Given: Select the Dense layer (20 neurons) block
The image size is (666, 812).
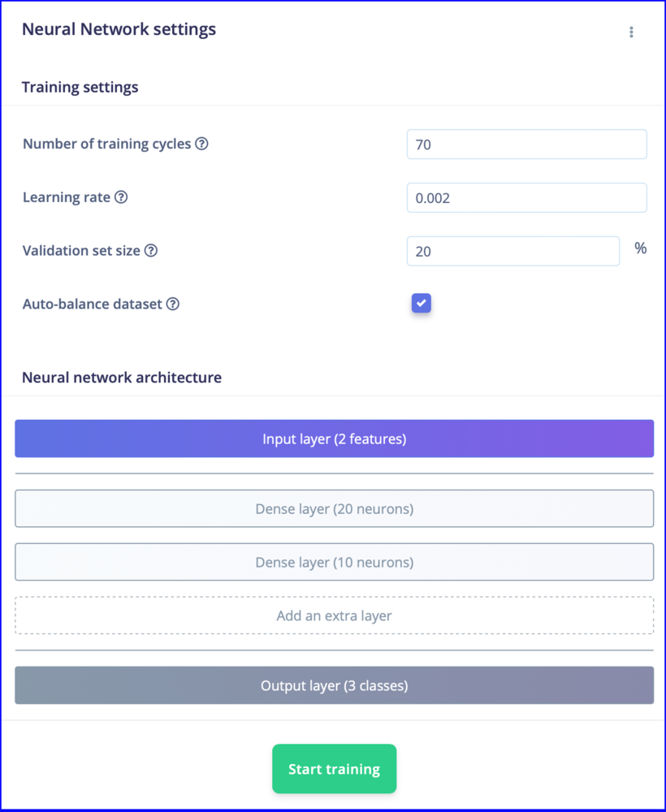Looking at the screenshot, I should [334, 508].
